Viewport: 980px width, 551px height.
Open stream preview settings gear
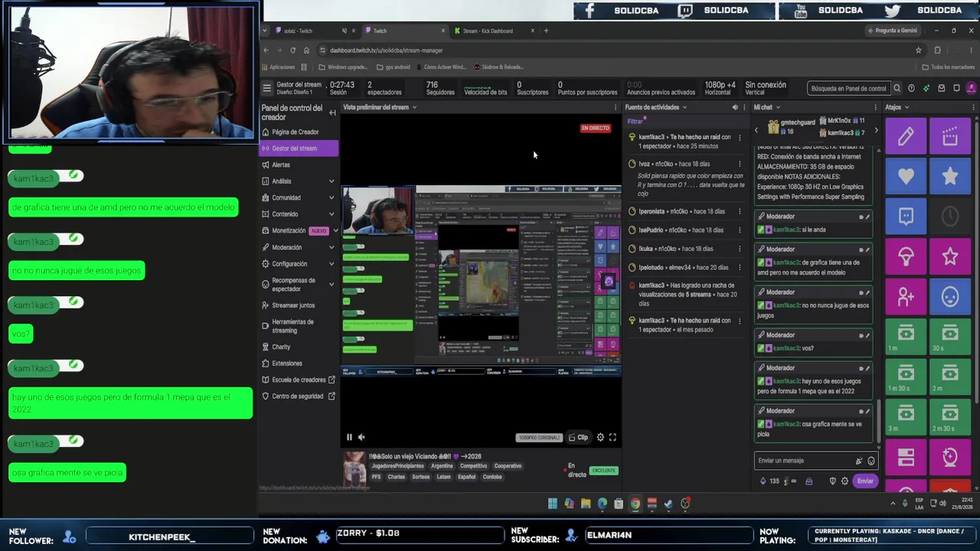tap(600, 437)
